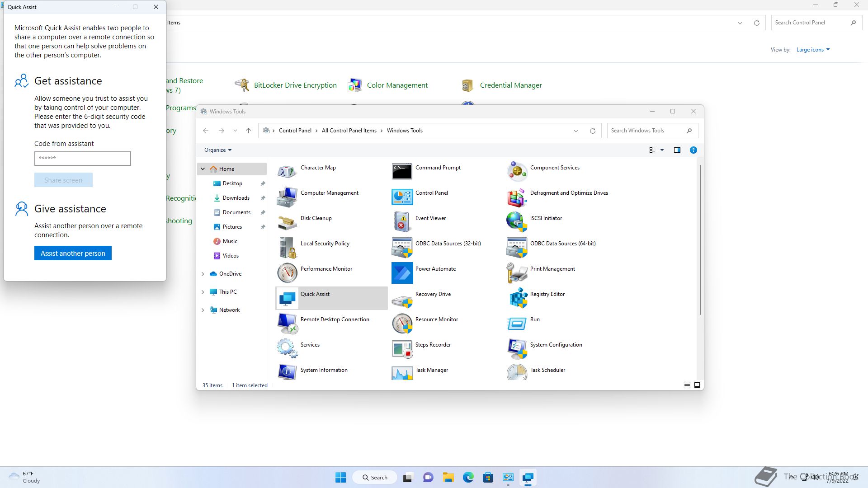The height and width of the screenshot is (488, 868).
Task: Open Microsoft Store from taskbar
Action: point(488,477)
